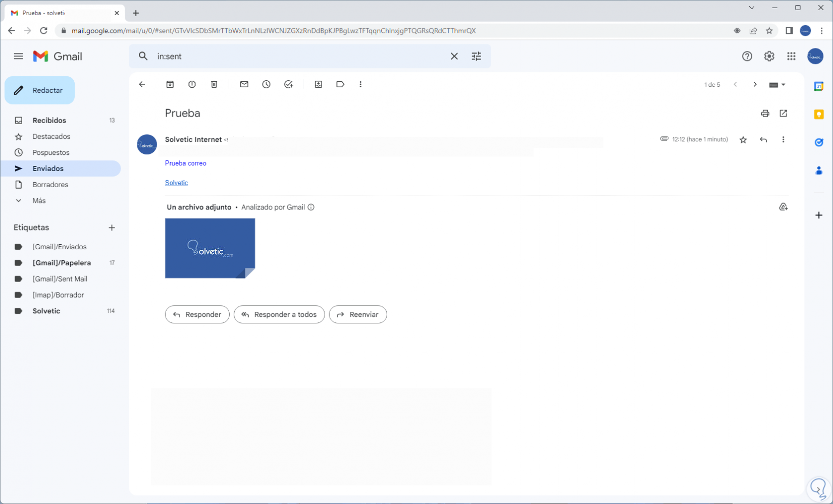The width and height of the screenshot is (833, 504).
Task: Compose a new email with Redactar
Action: point(40,90)
